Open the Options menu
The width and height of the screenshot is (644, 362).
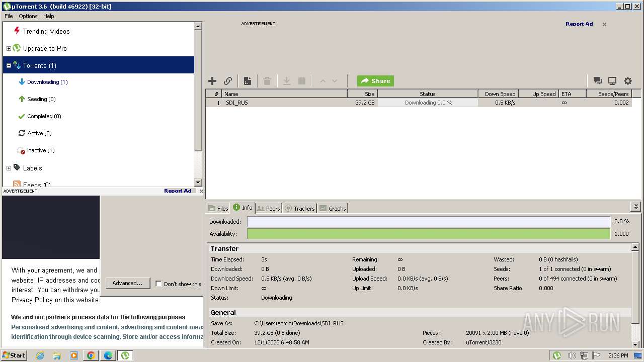coord(28,16)
